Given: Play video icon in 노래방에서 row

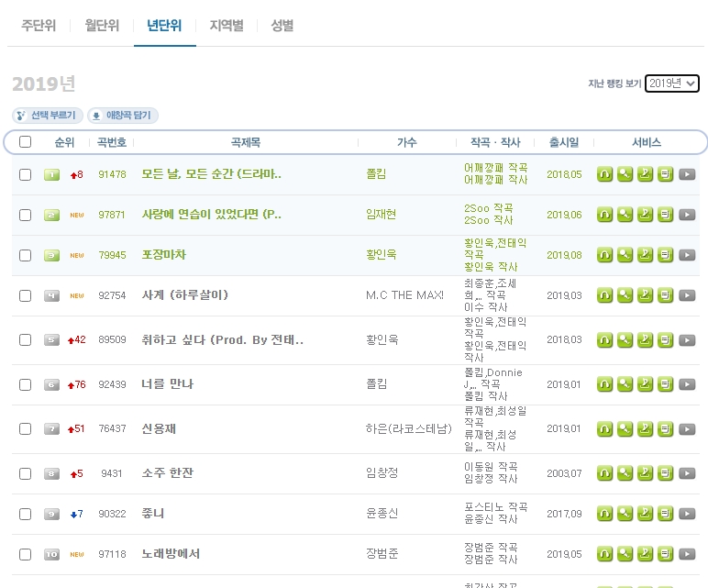Looking at the screenshot, I should click(687, 554).
